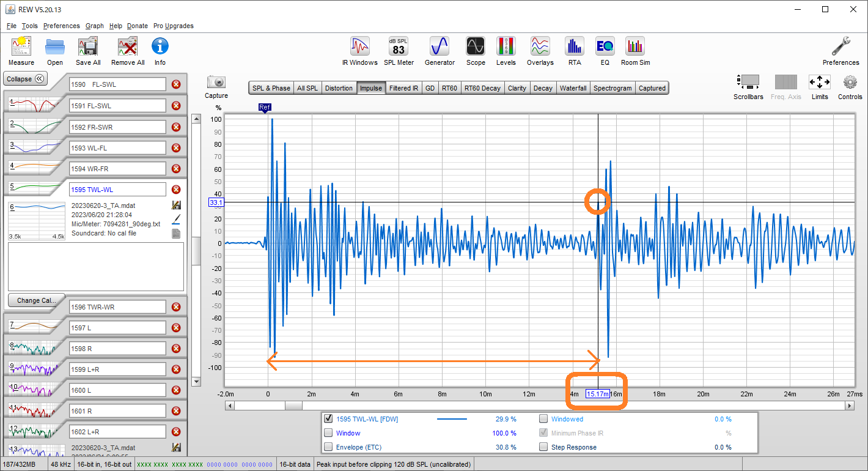The image size is (868, 471).
Task: Click the Remove All icon
Action: (x=128, y=46)
